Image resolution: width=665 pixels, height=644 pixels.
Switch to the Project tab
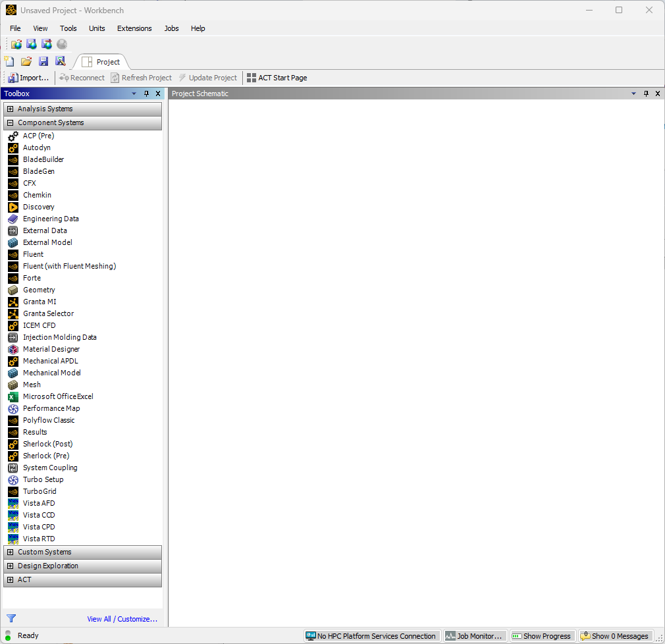coord(101,62)
